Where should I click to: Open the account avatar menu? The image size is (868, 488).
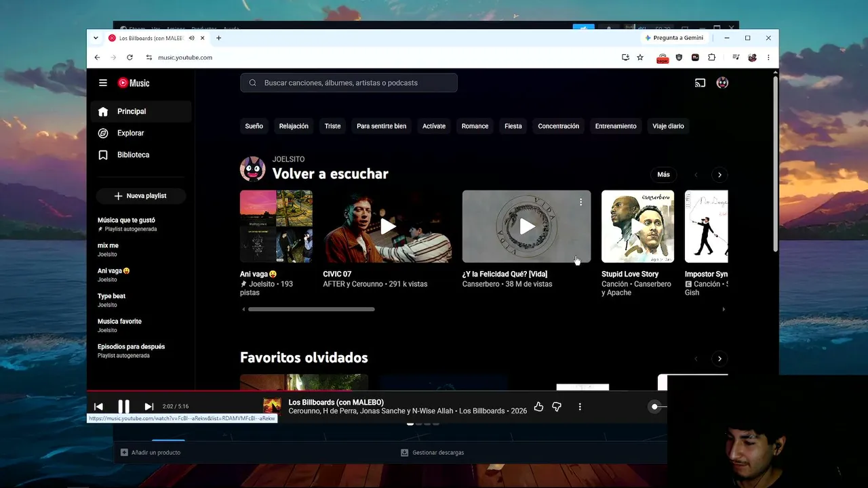722,83
